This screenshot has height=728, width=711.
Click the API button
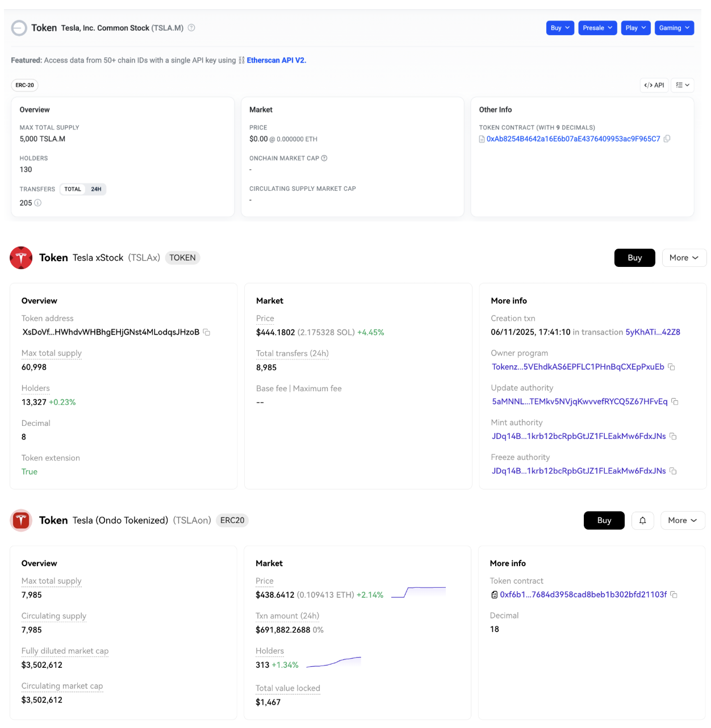[x=654, y=85]
